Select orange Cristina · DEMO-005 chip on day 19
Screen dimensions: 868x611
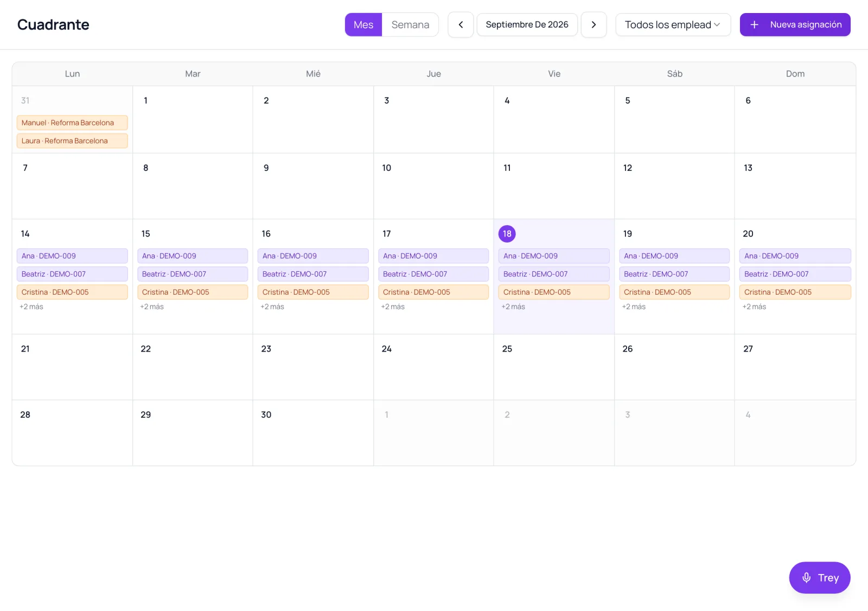pos(674,292)
